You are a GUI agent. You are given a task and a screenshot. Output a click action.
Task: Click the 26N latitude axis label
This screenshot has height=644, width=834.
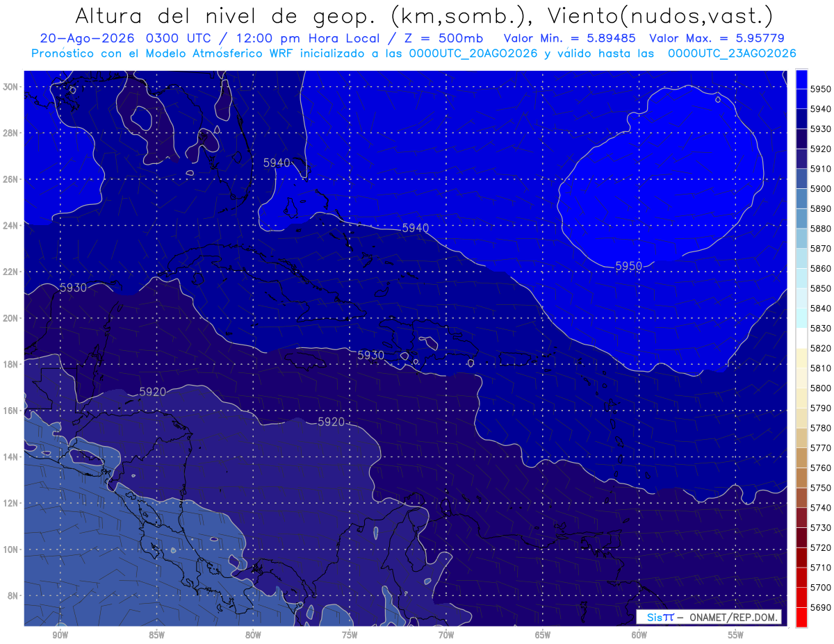(12, 179)
